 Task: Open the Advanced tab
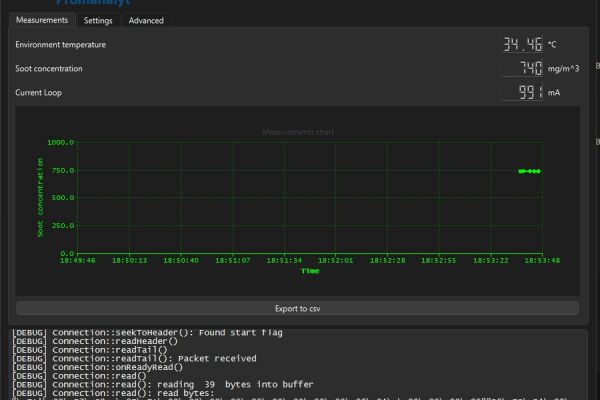click(146, 21)
